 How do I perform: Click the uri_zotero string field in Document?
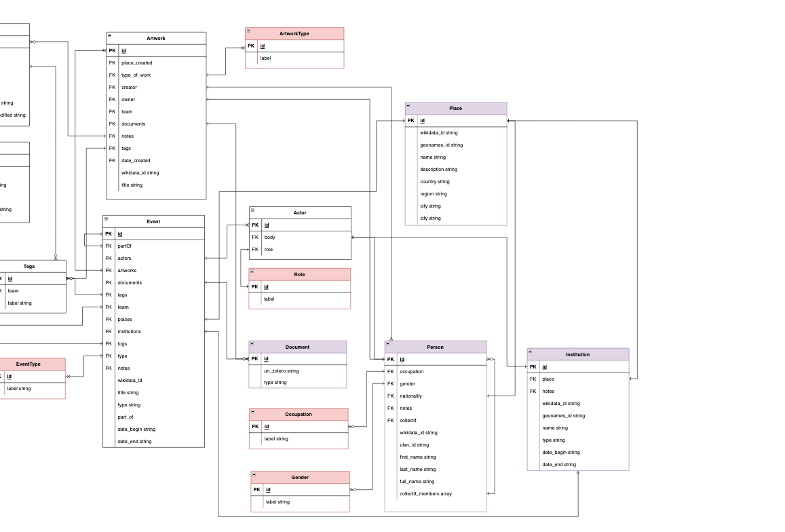click(281, 370)
